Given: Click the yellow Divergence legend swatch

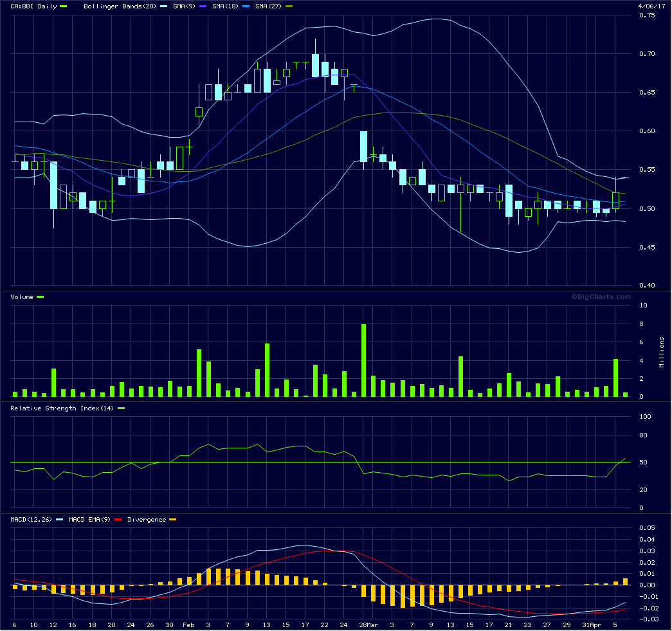Looking at the screenshot, I should coord(172,519).
